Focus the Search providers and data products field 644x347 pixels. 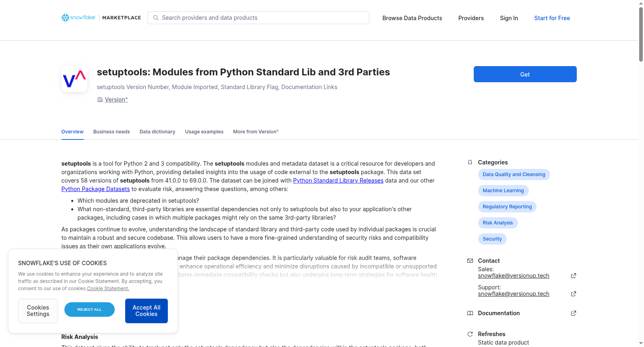258,18
